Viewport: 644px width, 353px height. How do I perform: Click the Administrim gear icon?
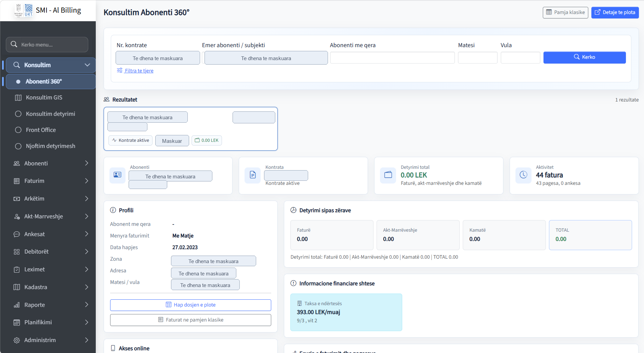tap(16, 340)
